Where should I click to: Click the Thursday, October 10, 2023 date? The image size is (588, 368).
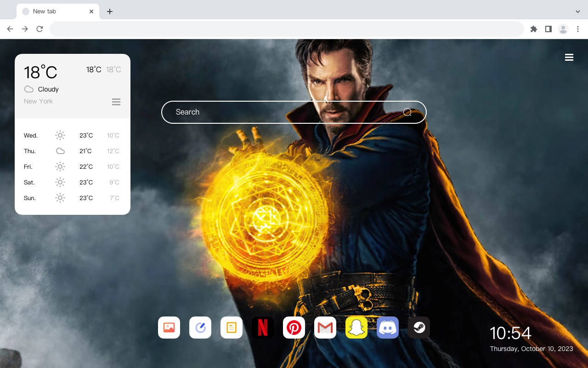tap(531, 349)
